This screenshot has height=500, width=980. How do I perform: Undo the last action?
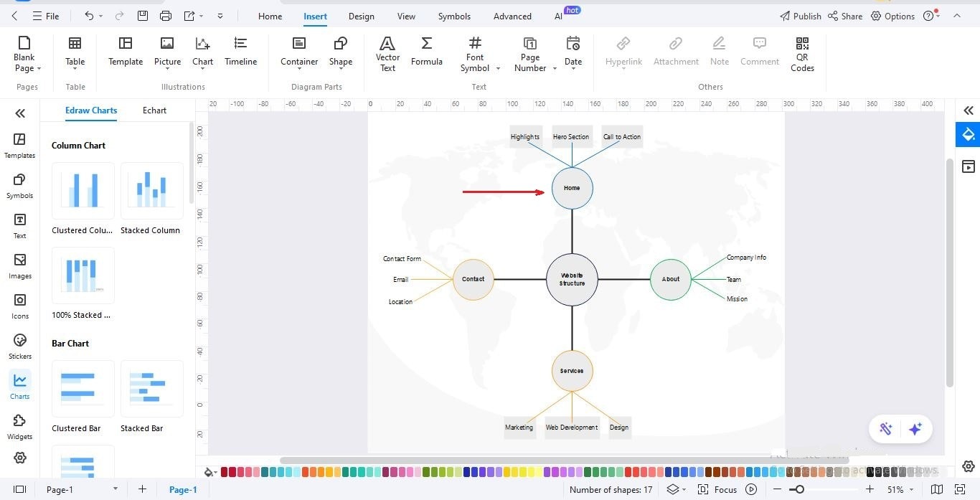tap(89, 16)
